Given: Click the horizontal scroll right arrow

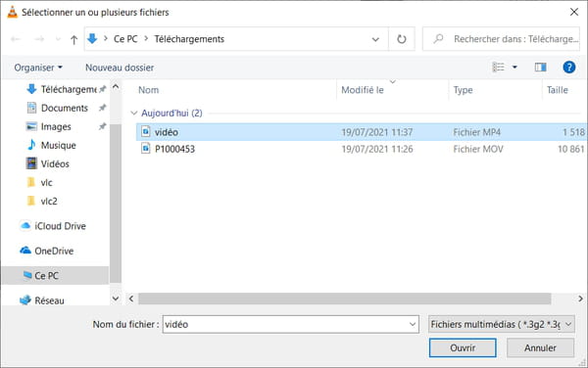Looking at the screenshot, I should (580, 299).
